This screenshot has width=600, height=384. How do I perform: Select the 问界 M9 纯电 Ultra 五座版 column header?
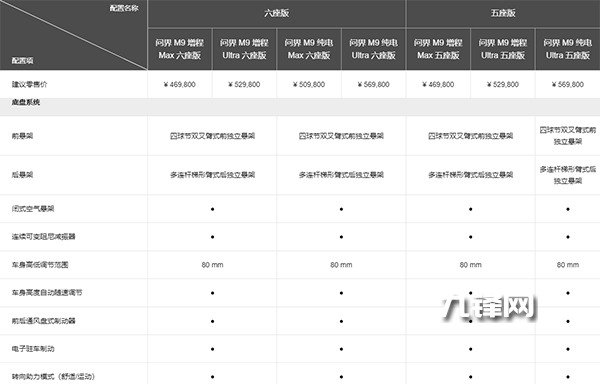pyautogui.click(x=568, y=49)
